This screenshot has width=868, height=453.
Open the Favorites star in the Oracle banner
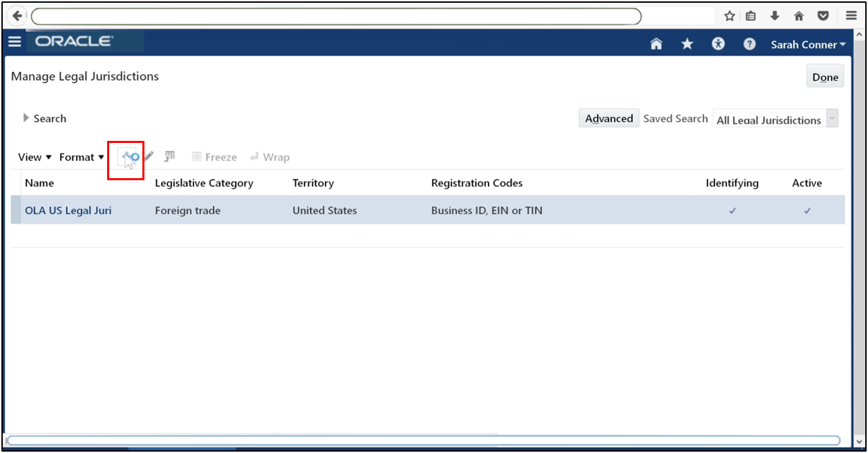(x=687, y=44)
